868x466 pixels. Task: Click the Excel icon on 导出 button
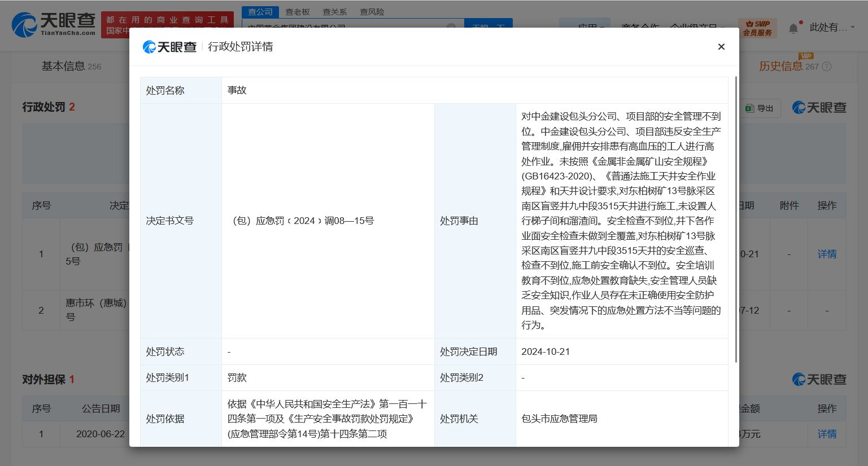(x=749, y=108)
